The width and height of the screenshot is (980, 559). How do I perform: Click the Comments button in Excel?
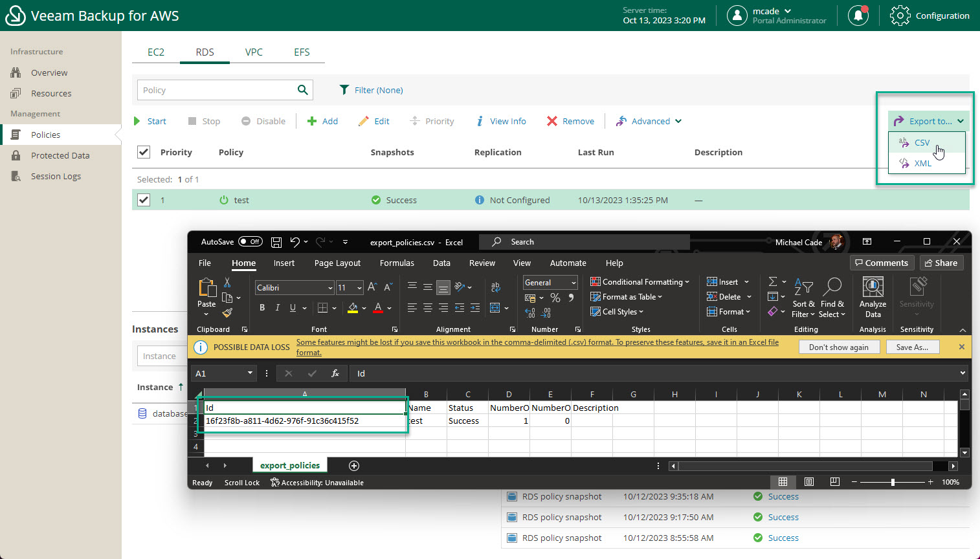[882, 263]
